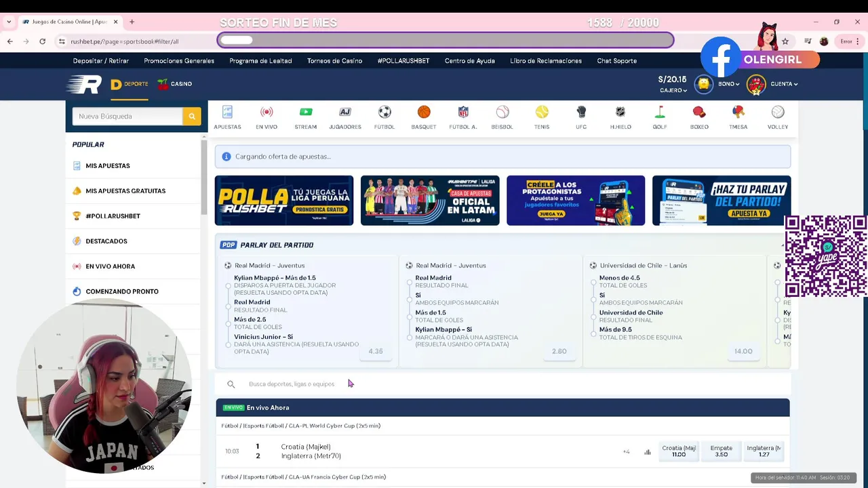Image resolution: width=868 pixels, height=488 pixels.
Task: Open Torneos de Casino link
Action: 334,61
